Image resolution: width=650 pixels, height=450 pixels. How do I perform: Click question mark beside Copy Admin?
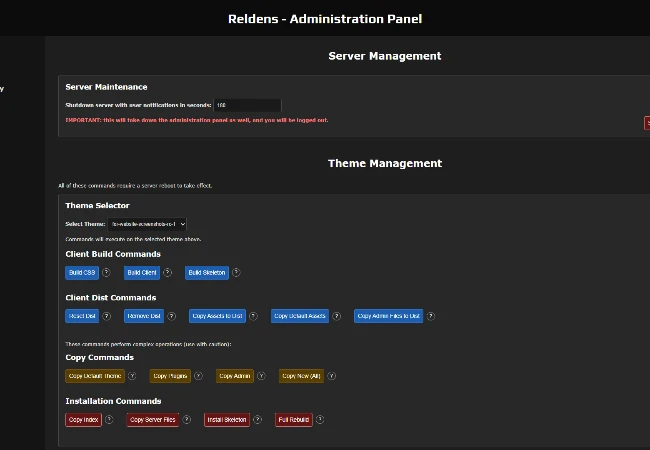[261, 376]
